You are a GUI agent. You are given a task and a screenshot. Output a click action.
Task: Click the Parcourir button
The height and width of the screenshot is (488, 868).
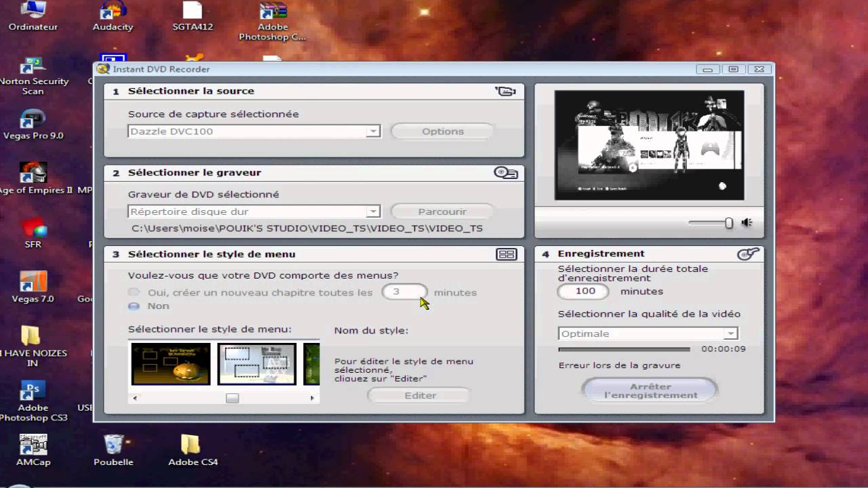[x=442, y=212]
